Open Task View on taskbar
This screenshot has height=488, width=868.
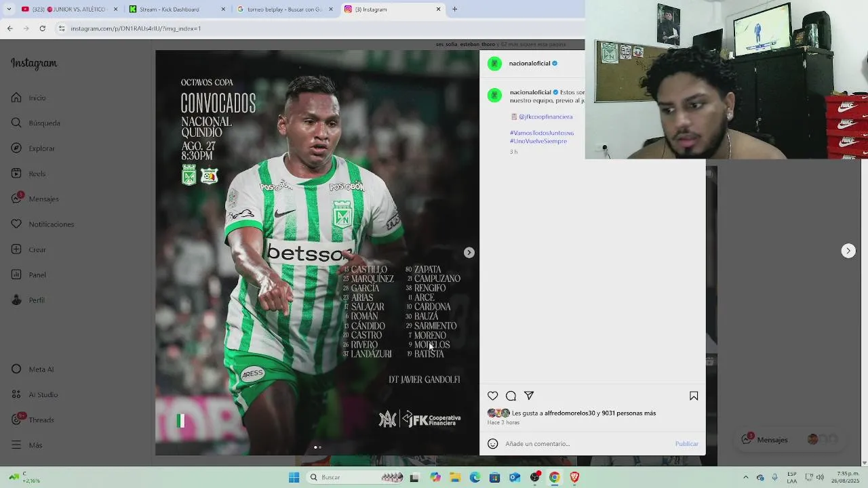tap(414, 477)
